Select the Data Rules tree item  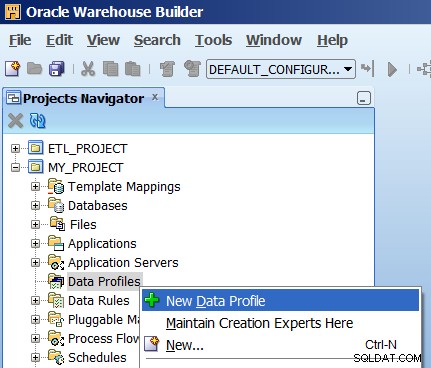click(x=99, y=301)
